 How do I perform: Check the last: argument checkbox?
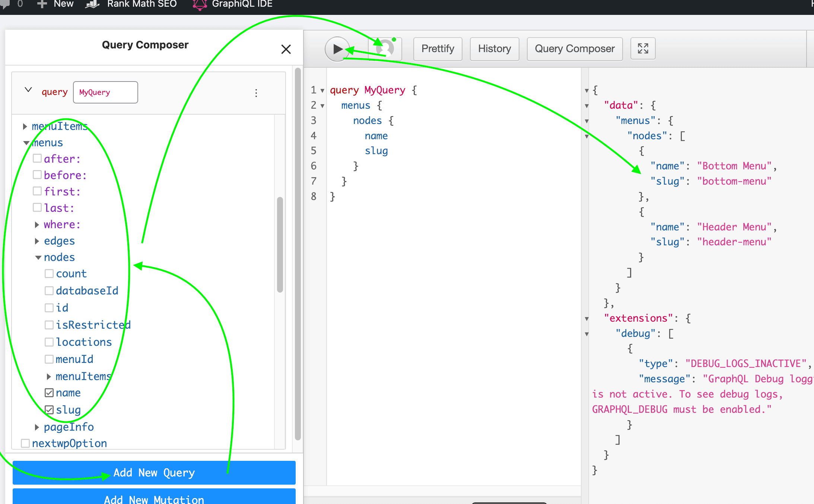click(x=37, y=207)
